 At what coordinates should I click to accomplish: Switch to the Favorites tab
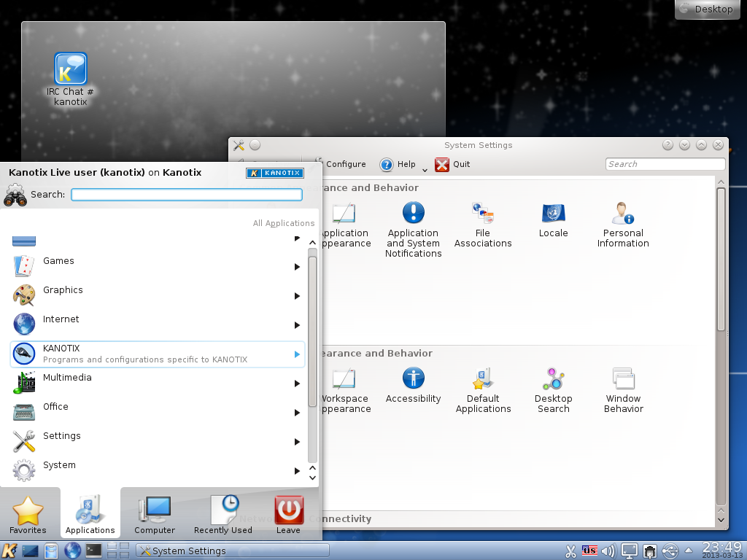28,514
